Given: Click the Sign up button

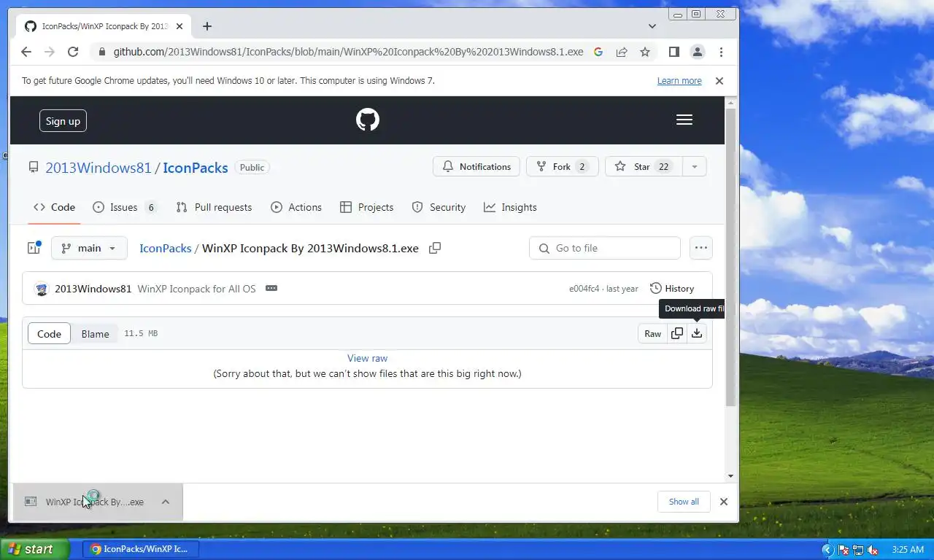Looking at the screenshot, I should click(x=63, y=121).
